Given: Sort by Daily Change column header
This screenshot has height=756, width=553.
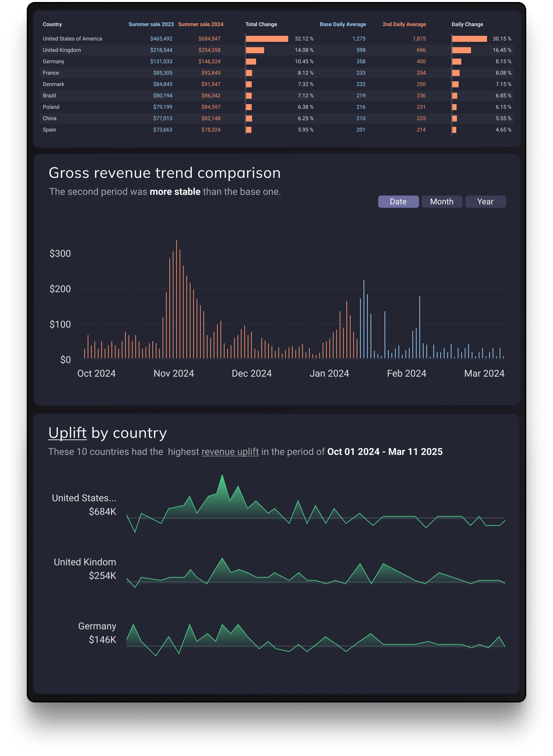Looking at the screenshot, I should tap(467, 24).
